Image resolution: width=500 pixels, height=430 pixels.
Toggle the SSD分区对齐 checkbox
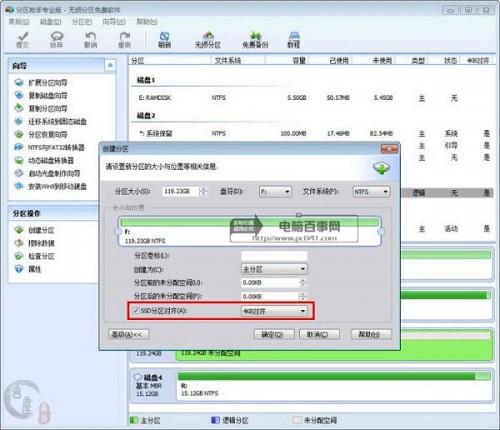[136, 311]
